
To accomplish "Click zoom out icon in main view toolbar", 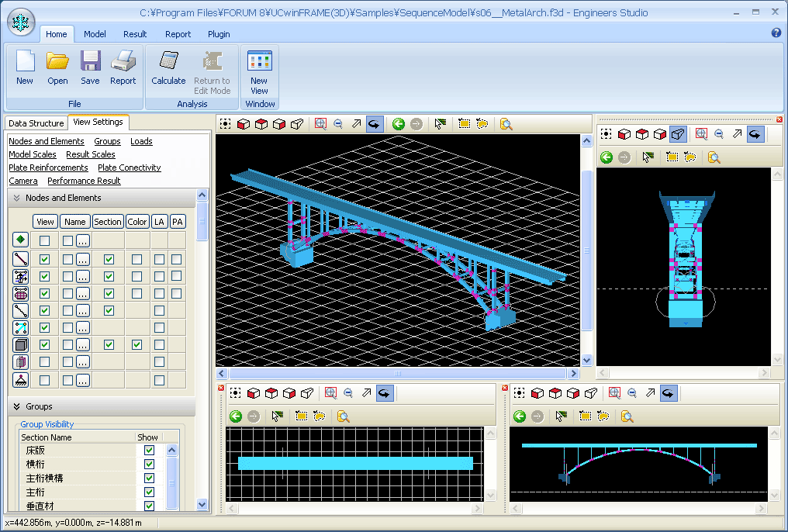I will pyautogui.click(x=338, y=124).
